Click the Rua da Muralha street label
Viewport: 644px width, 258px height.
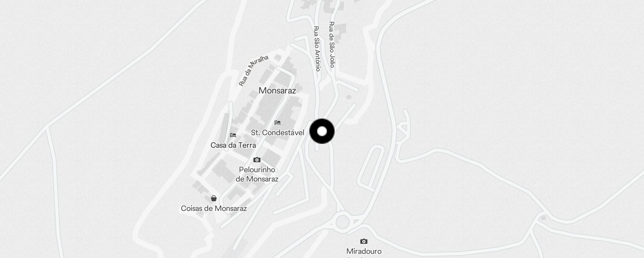click(253, 71)
